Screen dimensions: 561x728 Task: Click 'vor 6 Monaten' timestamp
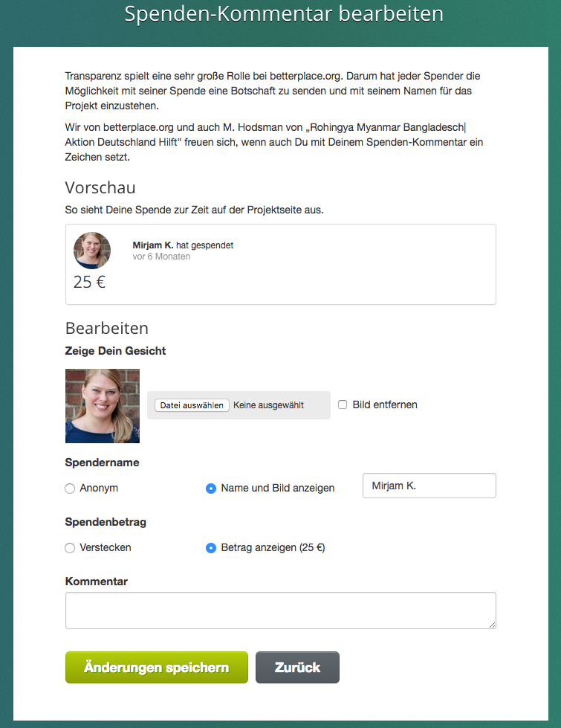(161, 257)
